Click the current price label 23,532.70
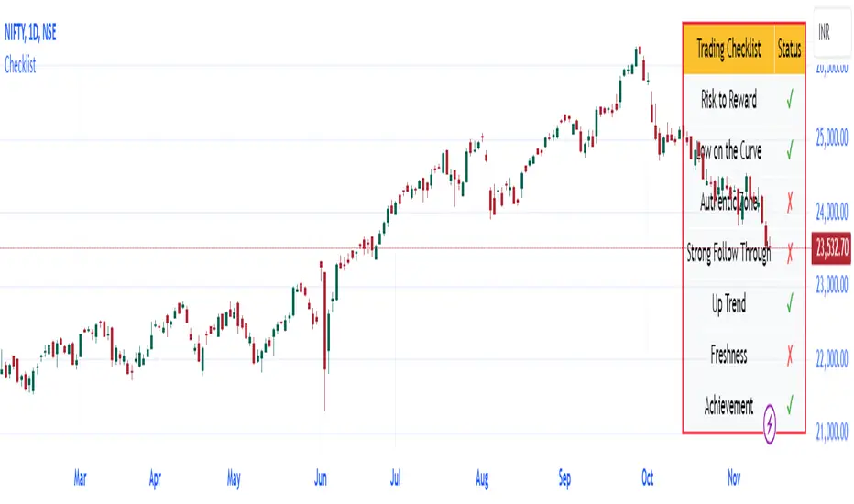Screen dimensions: 854x504 [x=830, y=247]
